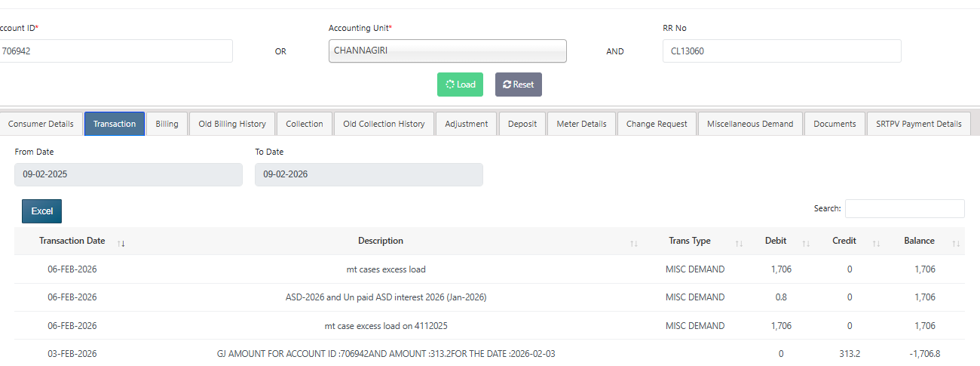
Task: Sort table by Debit column arrows
Action: point(806,243)
